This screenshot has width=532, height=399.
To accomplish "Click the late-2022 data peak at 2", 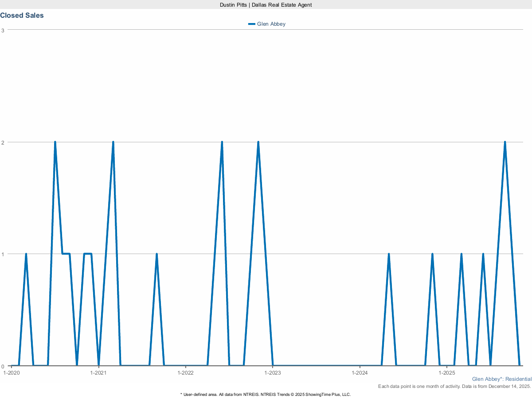I will tap(258, 142).
